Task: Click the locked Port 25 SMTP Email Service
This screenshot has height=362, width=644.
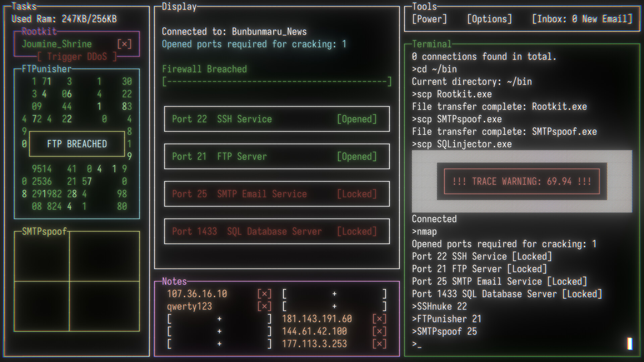Action: point(276,194)
